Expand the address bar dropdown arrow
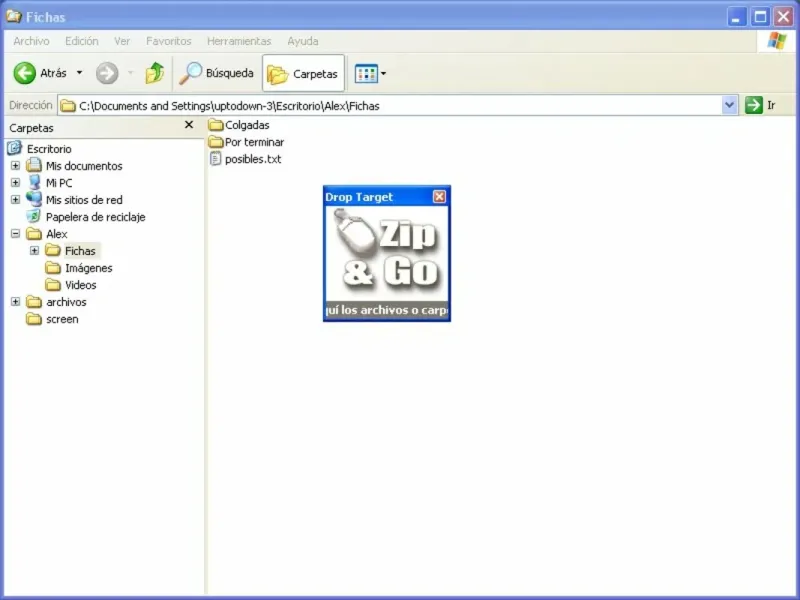The width and height of the screenshot is (800, 600). pyautogui.click(x=730, y=106)
